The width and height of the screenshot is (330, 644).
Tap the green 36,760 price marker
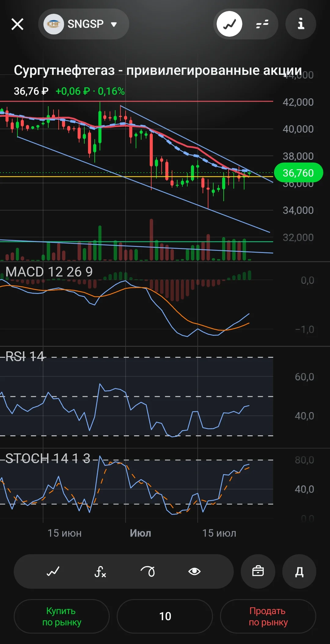(298, 173)
